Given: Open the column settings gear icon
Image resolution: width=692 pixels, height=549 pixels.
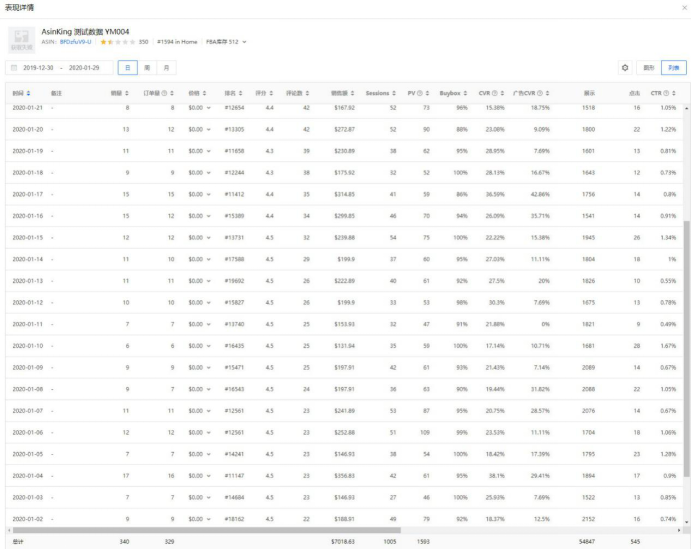Looking at the screenshot, I should point(625,68).
